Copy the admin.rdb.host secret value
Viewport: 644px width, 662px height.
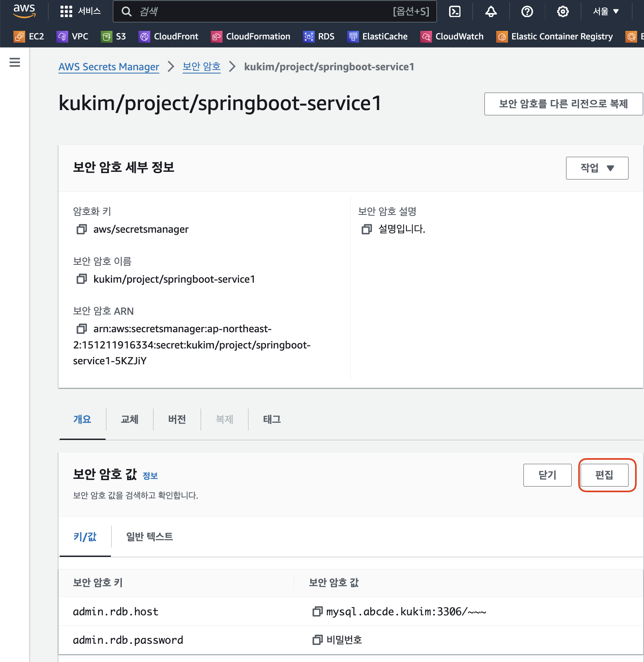point(318,611)
